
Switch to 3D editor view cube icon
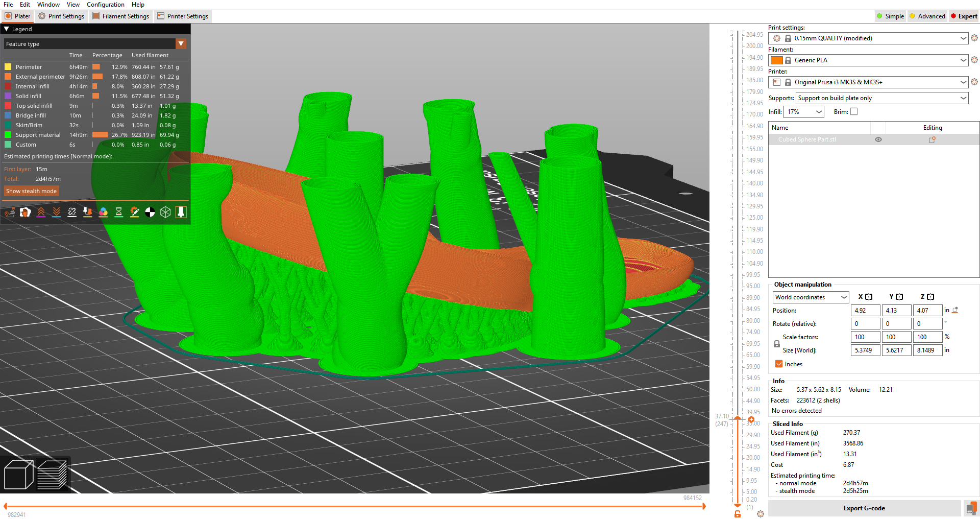pyautogui.click(x=18, y=475)
